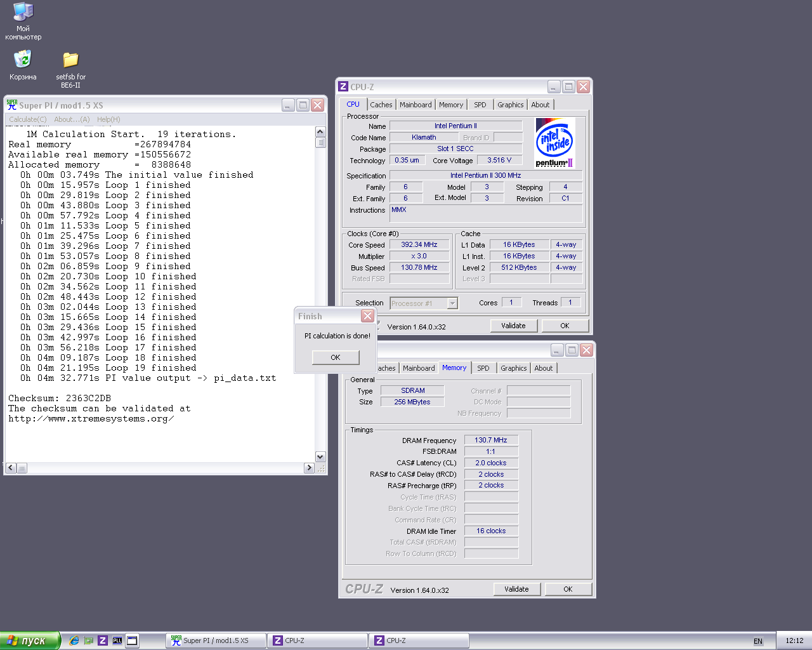Open the Processor #1 selection dropdown

coord(424,303)
